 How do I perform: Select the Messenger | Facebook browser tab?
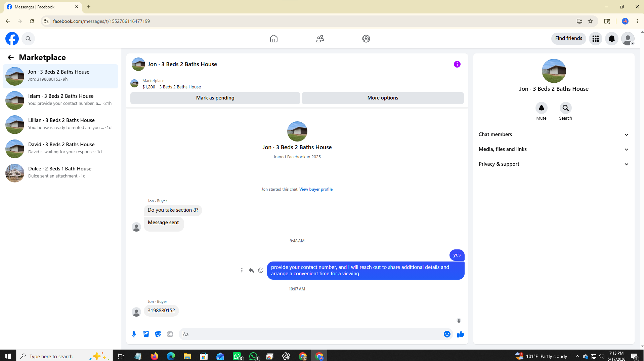[43, 7]
